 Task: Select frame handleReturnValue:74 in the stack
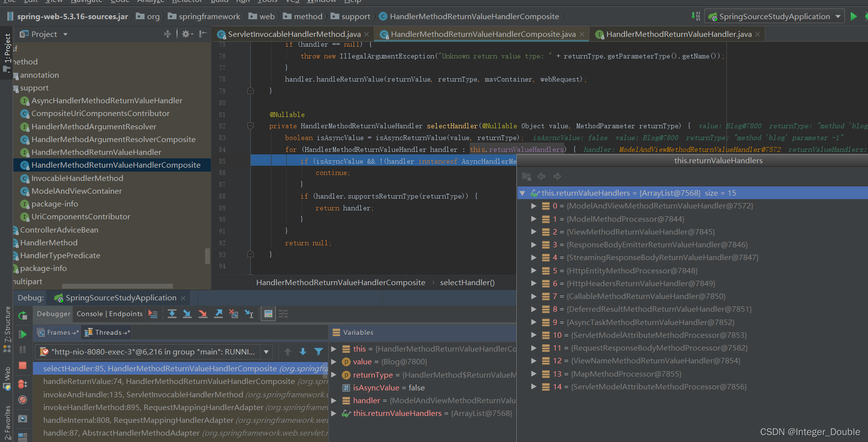tap(181, 381)
